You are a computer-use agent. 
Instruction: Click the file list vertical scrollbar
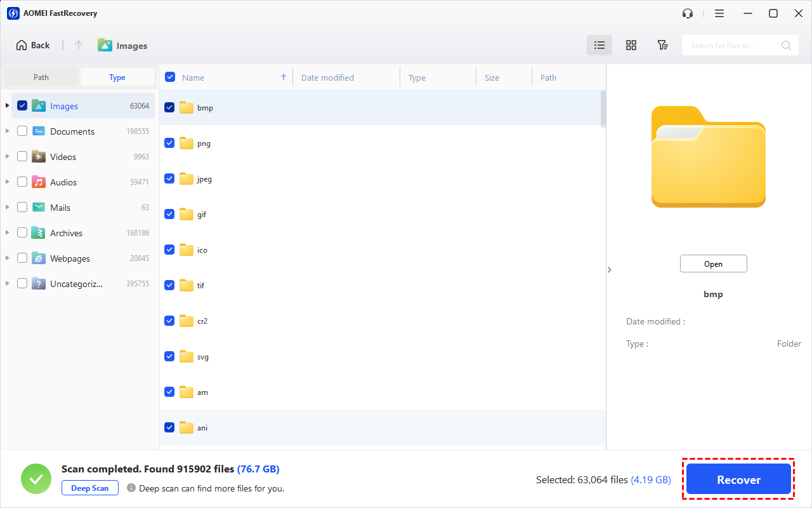pyautogui.click(x=603, y=108)
